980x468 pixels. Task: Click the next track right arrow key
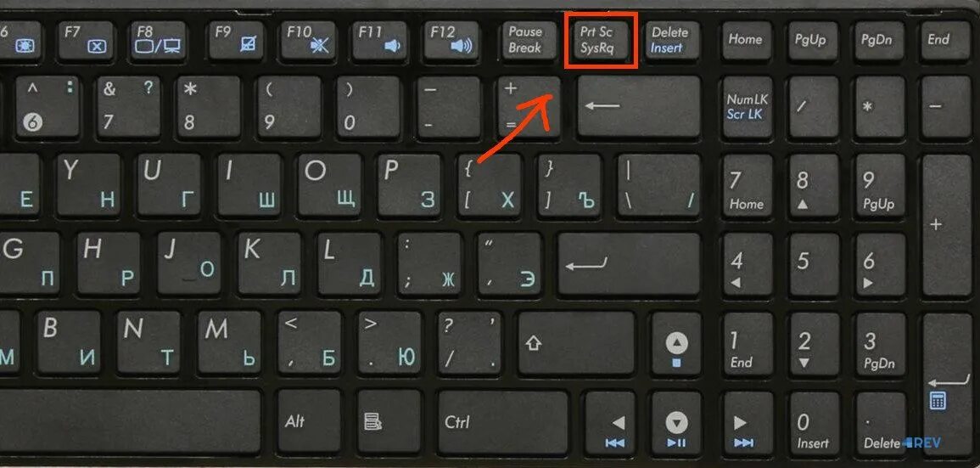(x=742, y=422)
